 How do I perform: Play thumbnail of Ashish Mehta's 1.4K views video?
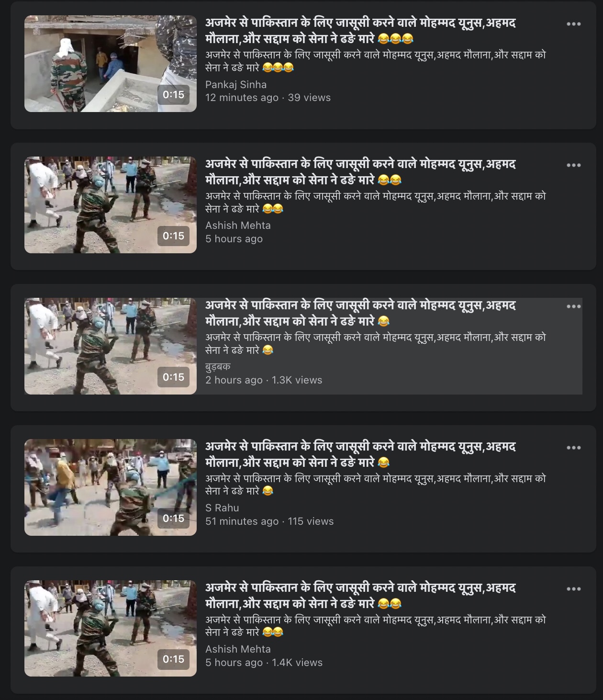111,629
